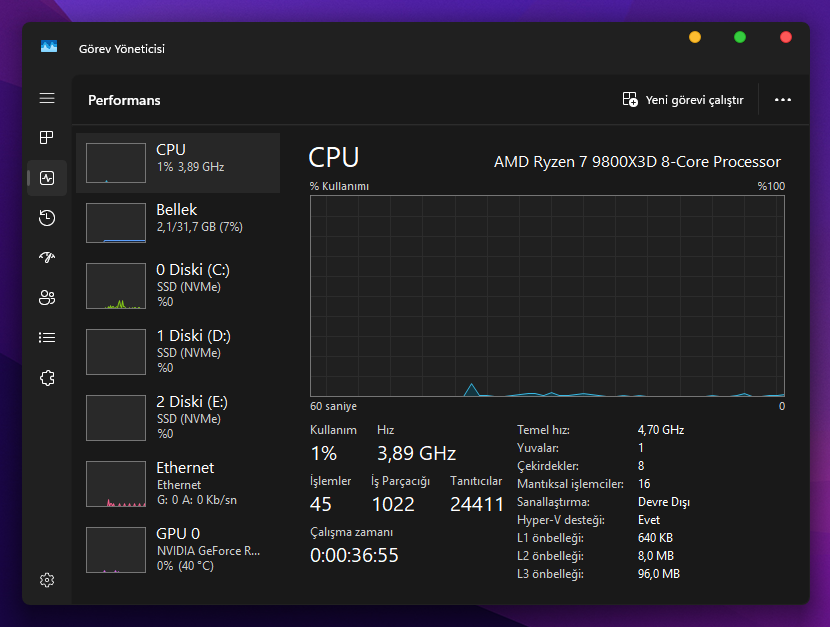Click the AMD Ryzen 7 9800X3D processor name

click(637, 161)
